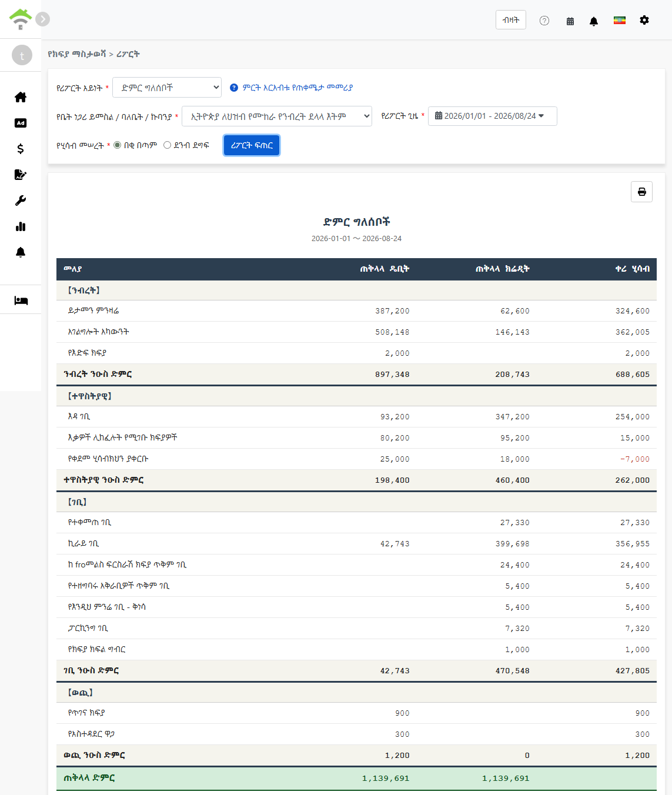This screenshot has width=672, height=795.
Task: Open the bed icon in sidebar
Action: [x=21, y=300]
